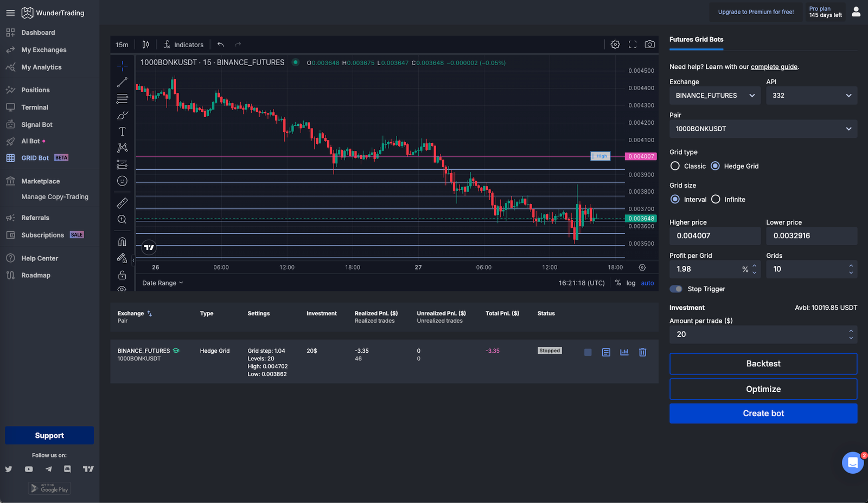Enter fullscreen chart mode
This screenshot has width=868, height=503.
(x=633, y=44)
